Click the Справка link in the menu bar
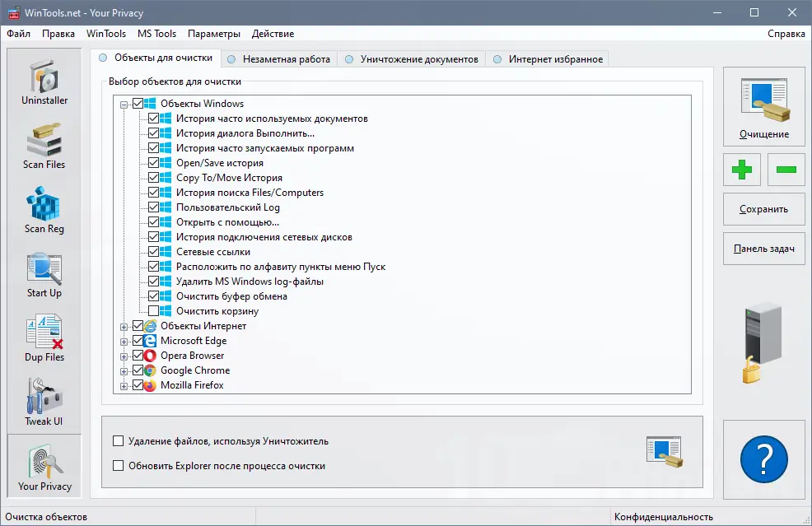This screenshot has height=526, width=812. (x=785, y=34)
